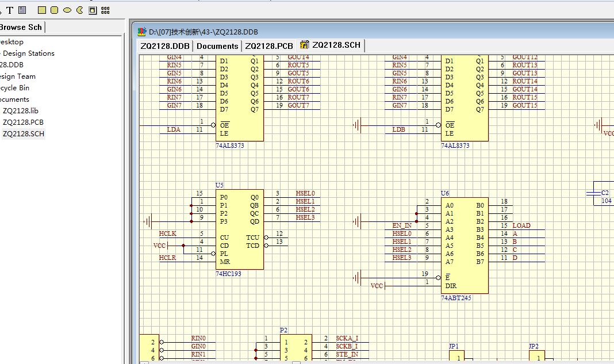
Task: Select Desktop node in the tree
Action: pos(11,42)
